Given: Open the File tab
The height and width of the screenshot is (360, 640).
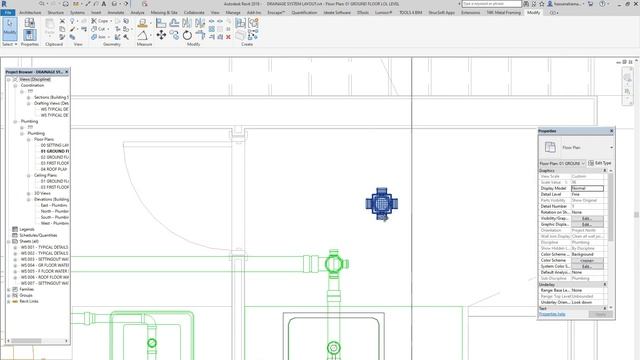Looking at the screenshot, I should coord(8,13).
